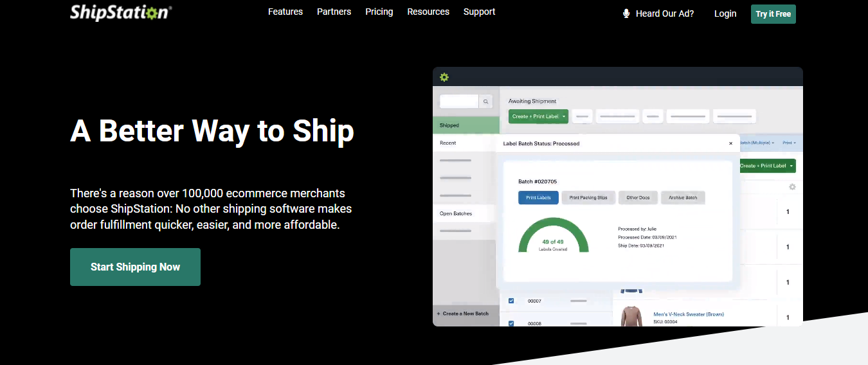This screenshot has height=365, width=868.
Task: Close the Label Batch Status dialog
Action: (730, 143)
